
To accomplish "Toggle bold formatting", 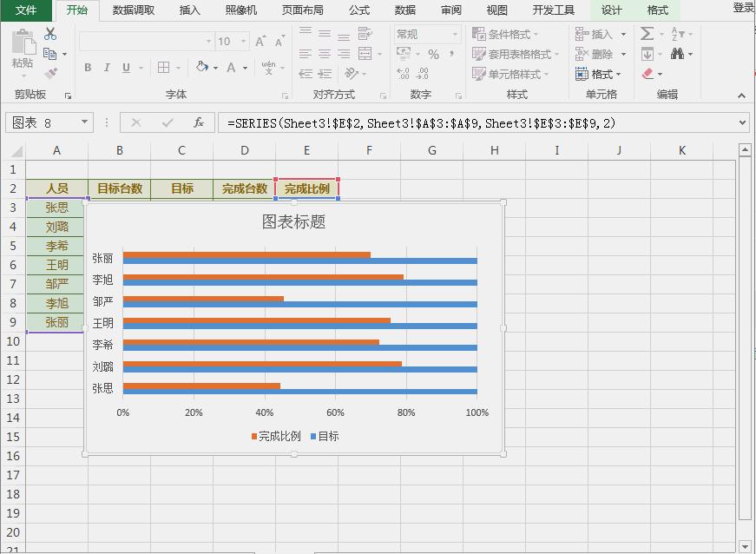I will point(88,67).
